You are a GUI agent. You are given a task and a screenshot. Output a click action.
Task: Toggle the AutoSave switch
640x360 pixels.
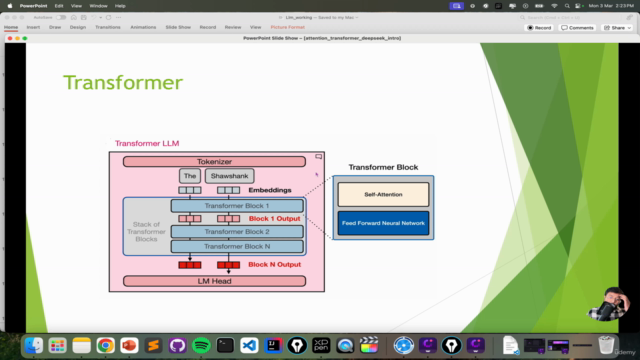[x=61, y=18]
